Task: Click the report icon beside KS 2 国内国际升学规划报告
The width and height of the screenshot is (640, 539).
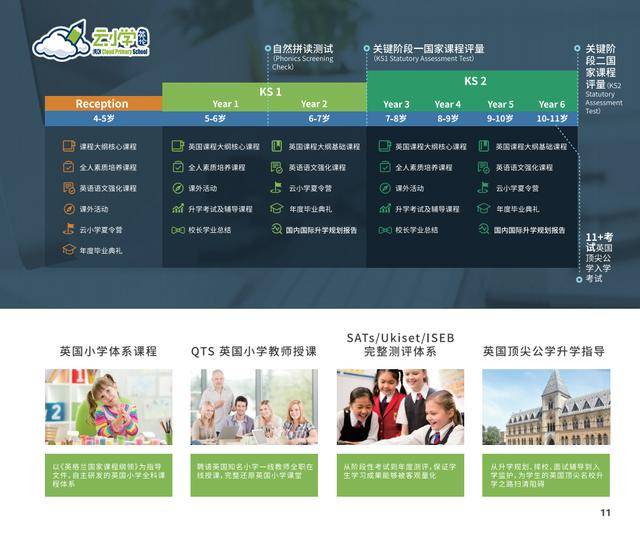Action: click(483, 229)
